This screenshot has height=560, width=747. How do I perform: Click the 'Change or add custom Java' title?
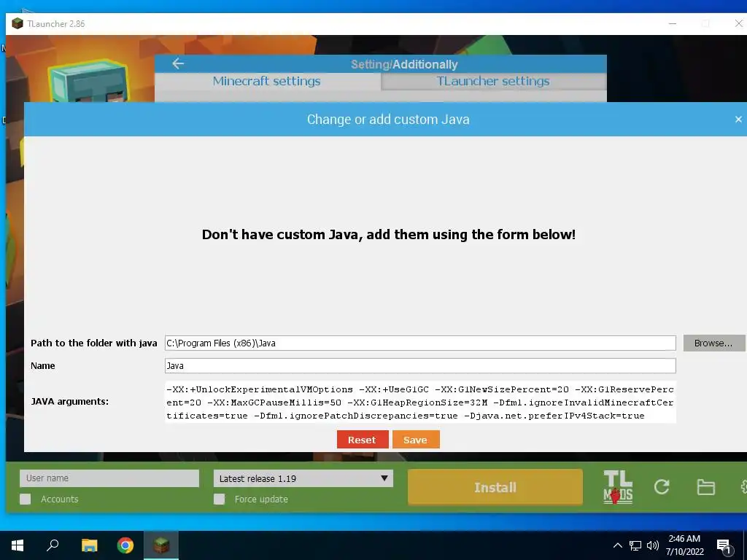[388, 119]
